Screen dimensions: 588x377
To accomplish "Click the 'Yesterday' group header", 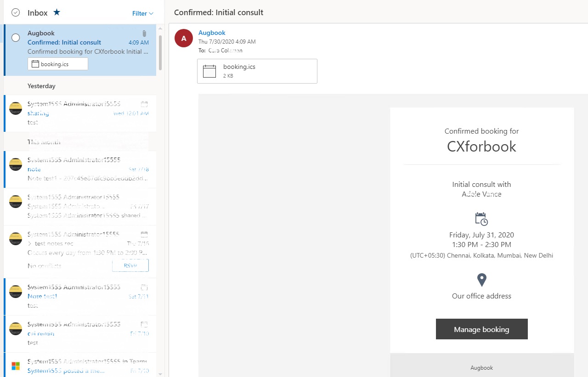I will [x=41, y=86].
